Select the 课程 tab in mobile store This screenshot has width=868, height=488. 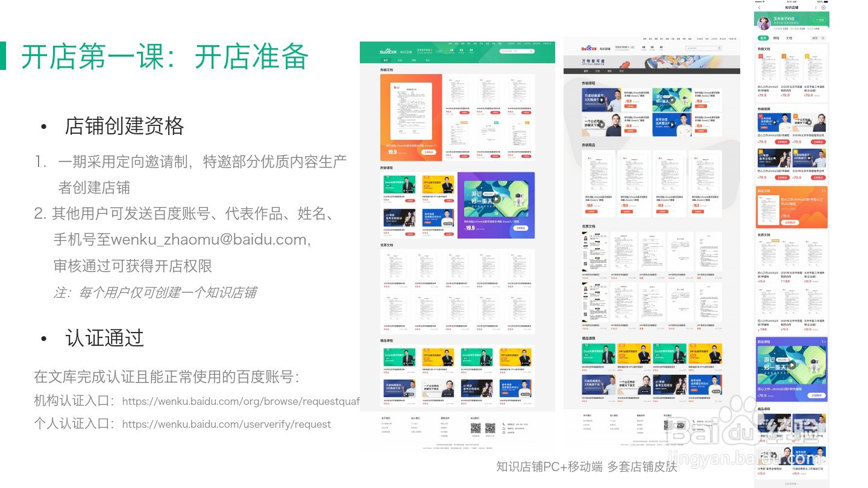click(x=776, y=38)
